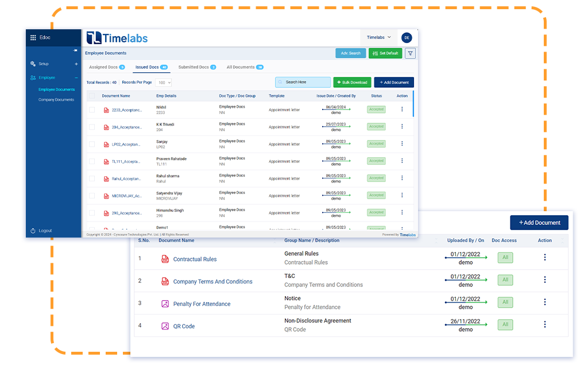
Task: Click the Adv. Search button
Action: [x=351, y=53]
